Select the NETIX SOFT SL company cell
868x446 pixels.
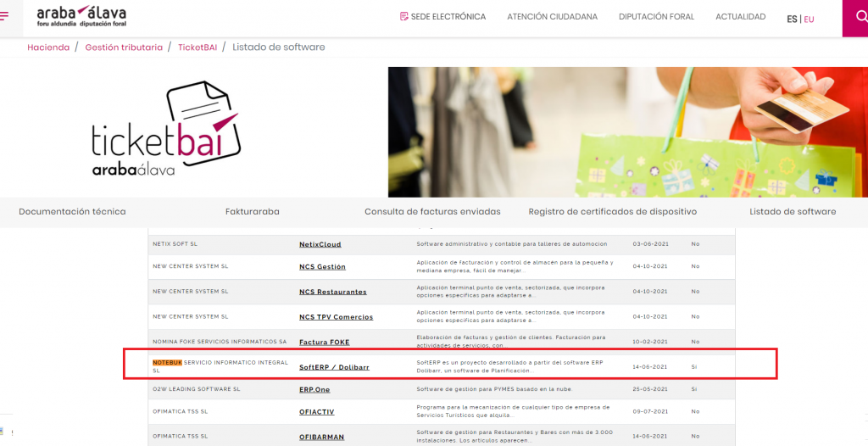coord(175,244)
